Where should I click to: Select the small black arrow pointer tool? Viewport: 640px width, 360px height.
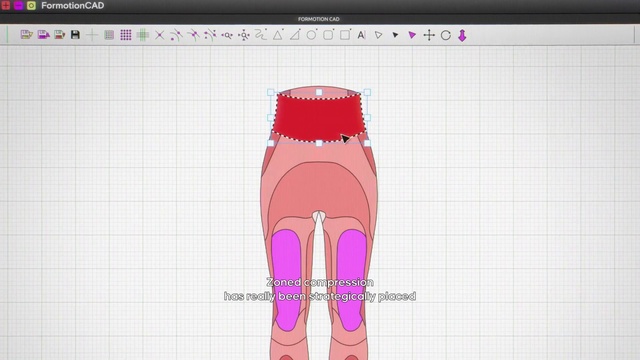(x=395, y=35)
